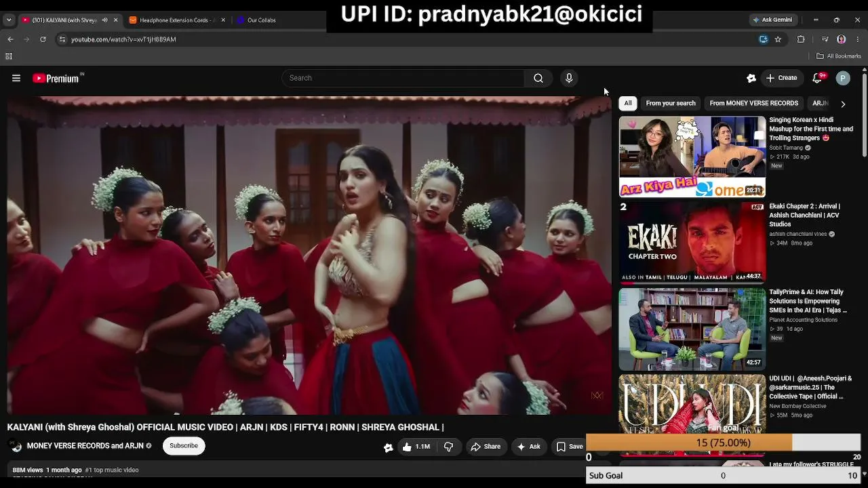Image resolution: width=868 pixels, height=488 pixels.
Task: Click the search magnifier button
Action: click(x=538, y=78)
